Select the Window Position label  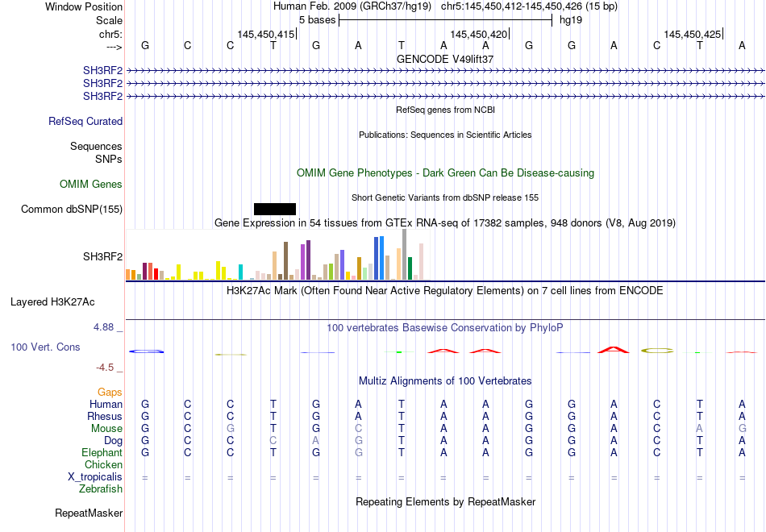pos(84,6)
